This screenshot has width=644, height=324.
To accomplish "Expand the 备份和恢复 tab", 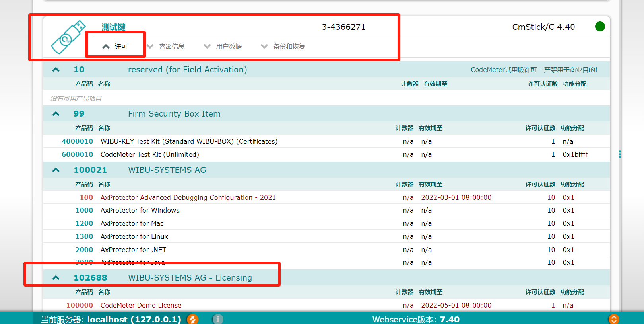I will pyautogui.click(x=283, y=47).
